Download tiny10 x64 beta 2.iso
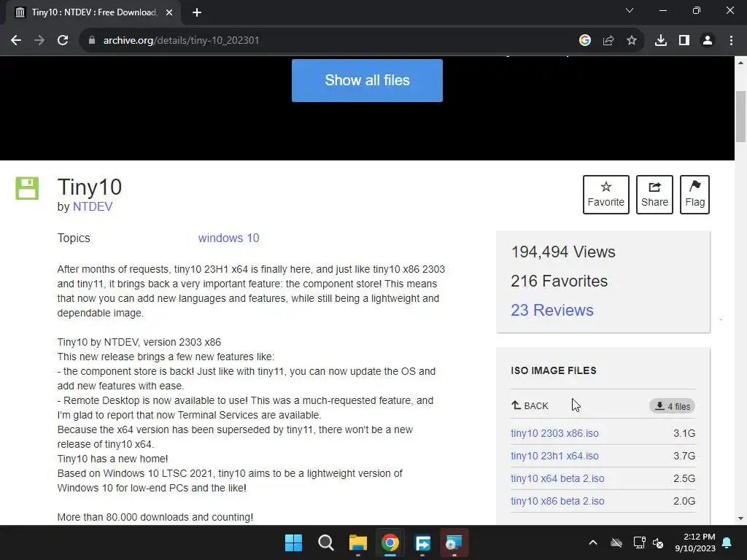This screenshot has height=560, width=747. coord(557,478)
